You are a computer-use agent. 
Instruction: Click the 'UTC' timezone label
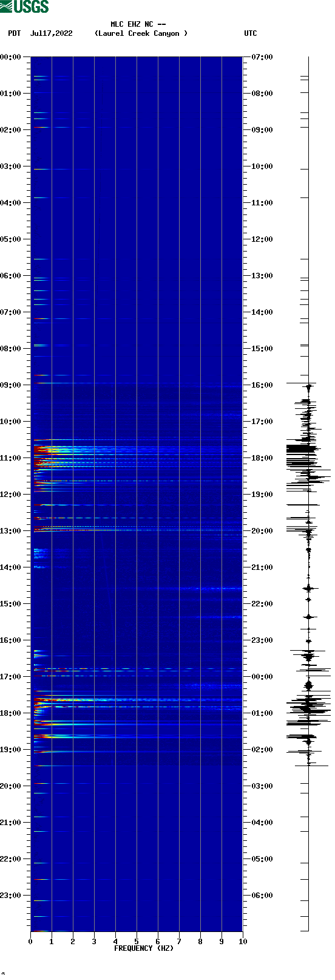pyautogui.click(x=251, y=33)
